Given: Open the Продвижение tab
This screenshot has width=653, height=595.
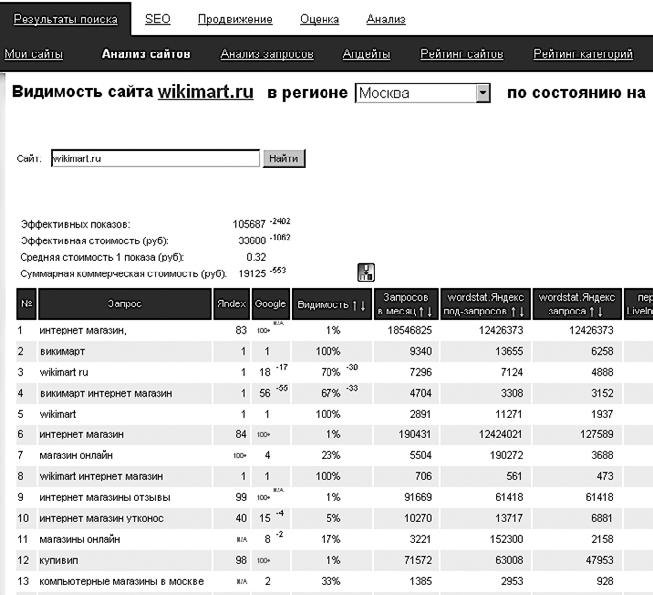Looking at the screenshot, I should 234,19.
